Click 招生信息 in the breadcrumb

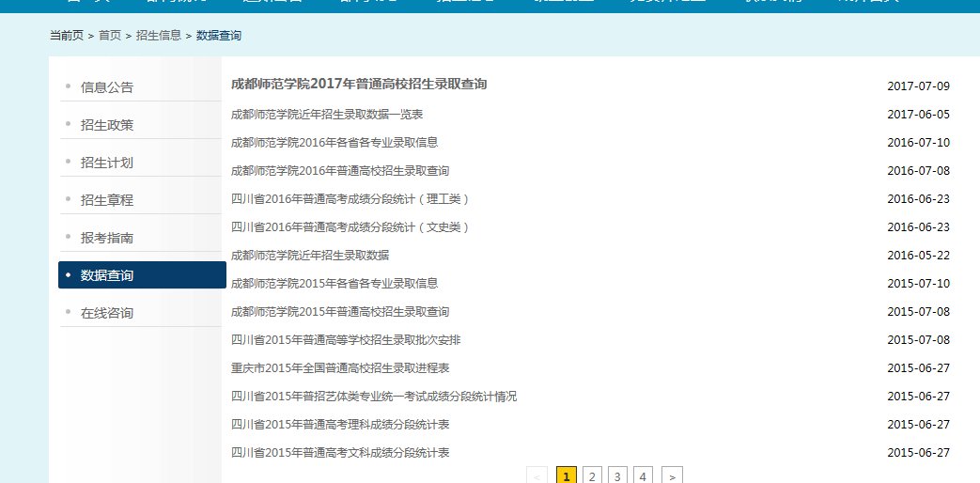point(159,36)
